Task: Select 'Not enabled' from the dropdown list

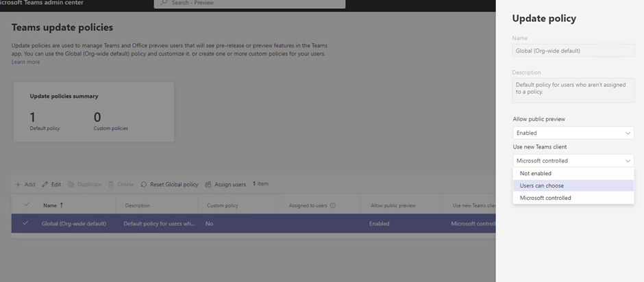Action: (536, 173)
